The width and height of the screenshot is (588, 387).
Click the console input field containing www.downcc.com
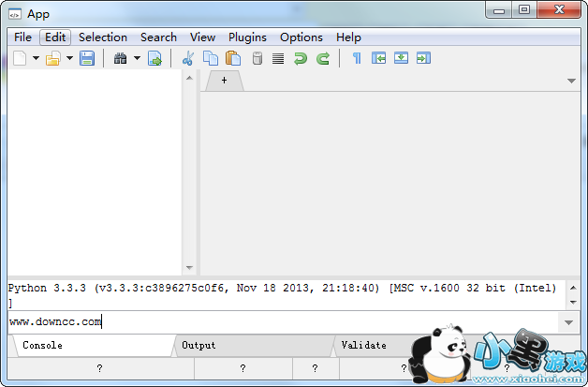tap(283, 322)
